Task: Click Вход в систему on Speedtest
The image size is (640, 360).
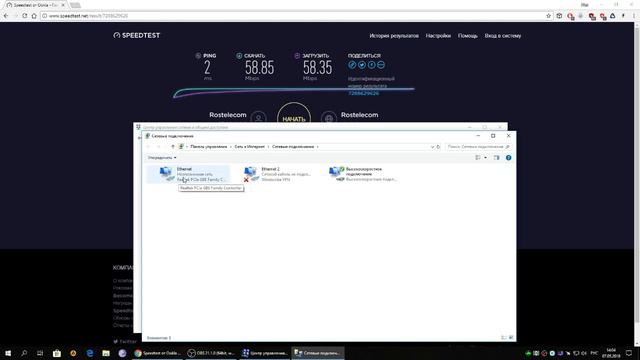Action: pos(502,36)
